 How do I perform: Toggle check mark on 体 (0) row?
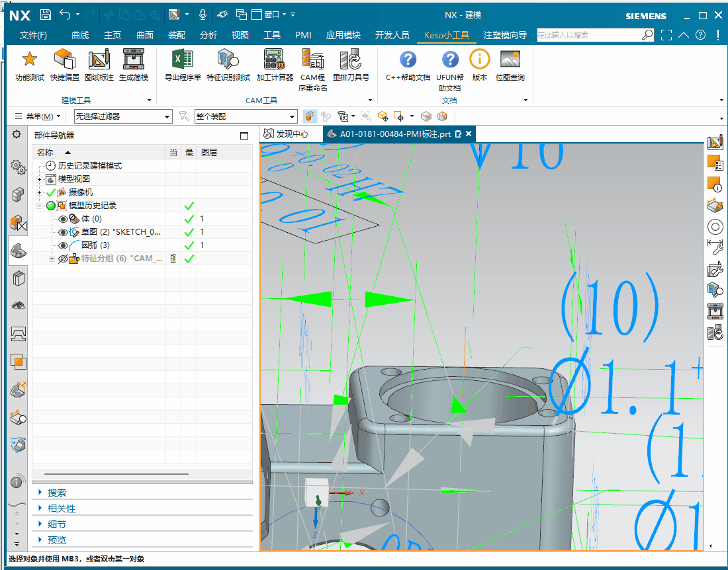coord(189,219)
